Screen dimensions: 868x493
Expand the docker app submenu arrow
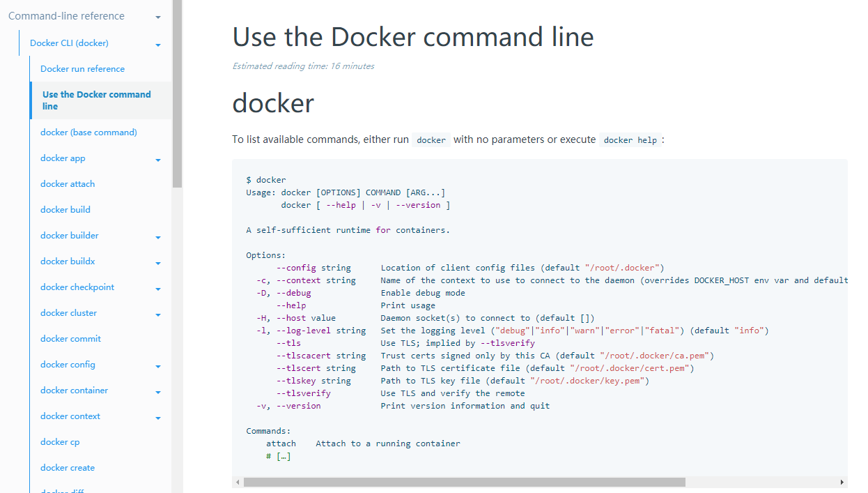click(158, 160)
